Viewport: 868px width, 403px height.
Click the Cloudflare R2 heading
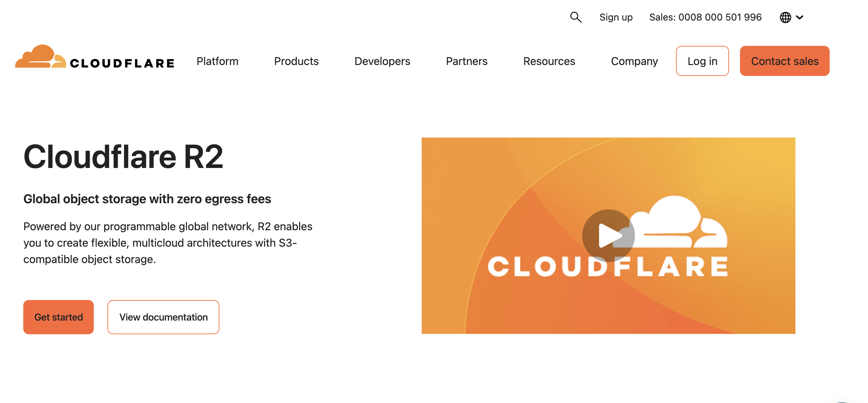click(x=123, y=157)
